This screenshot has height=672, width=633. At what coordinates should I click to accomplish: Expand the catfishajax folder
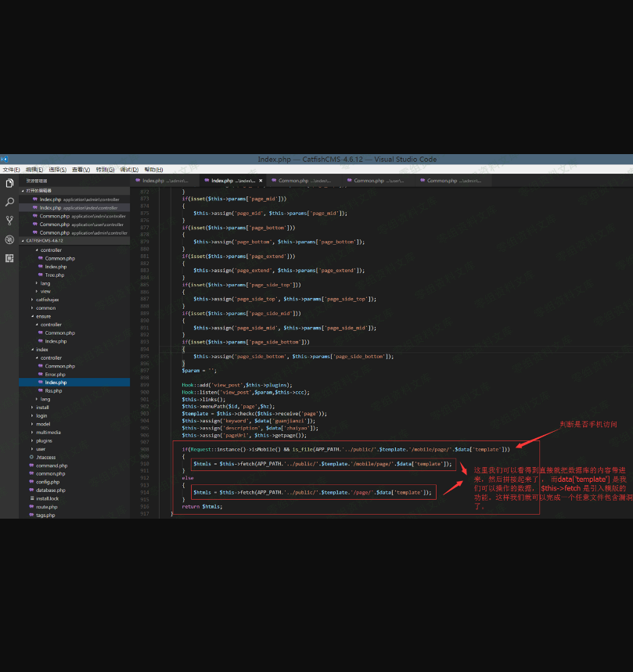pos(47,300)
